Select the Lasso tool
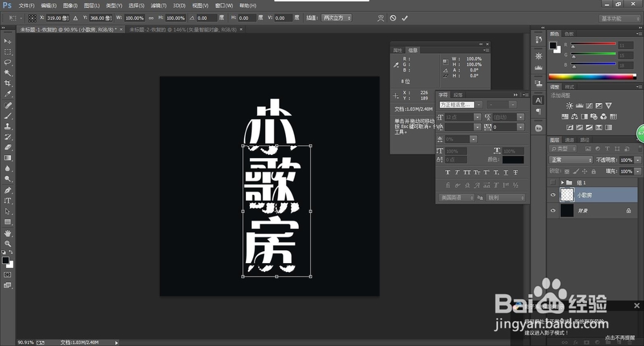The image size is (644, 346). (7, 62)
